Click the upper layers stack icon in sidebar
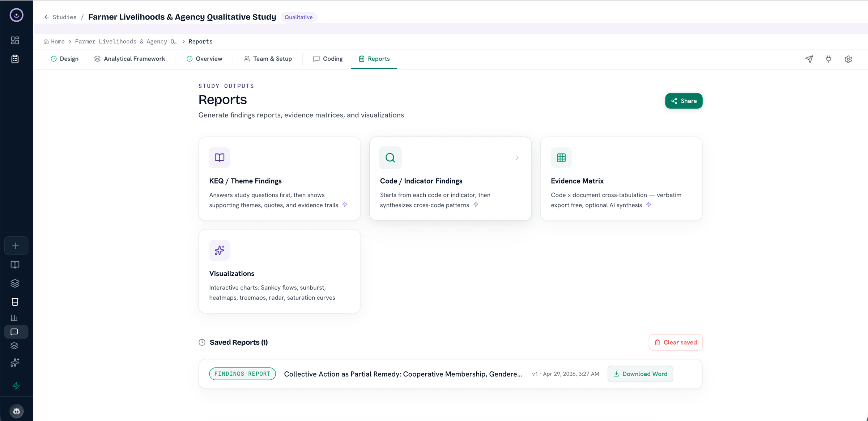 point(15,283)
